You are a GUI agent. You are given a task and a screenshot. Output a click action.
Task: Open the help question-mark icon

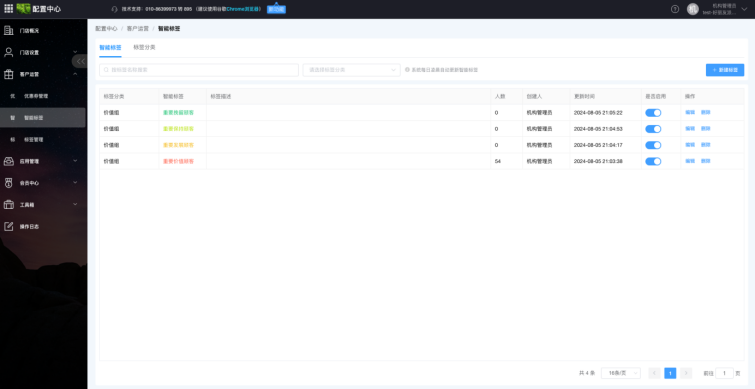click(675, 9)
